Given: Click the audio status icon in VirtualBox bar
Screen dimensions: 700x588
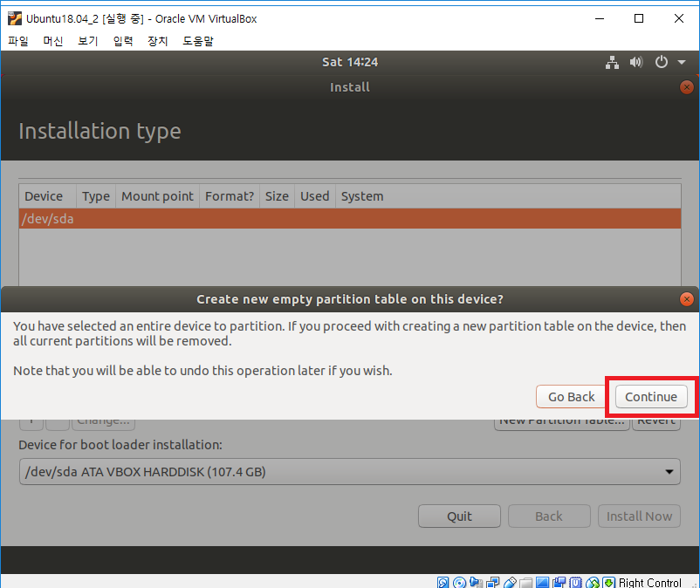Looking at the screenshot, I should point(476,582).
